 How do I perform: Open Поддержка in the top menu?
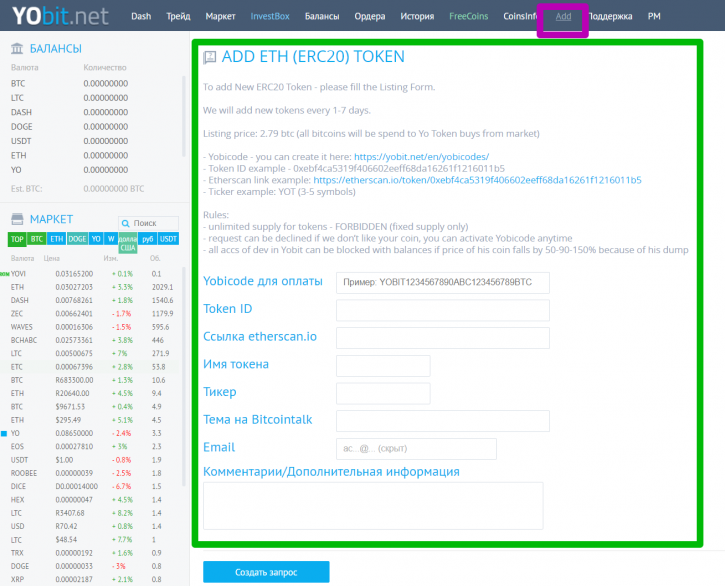pos(610,16)
